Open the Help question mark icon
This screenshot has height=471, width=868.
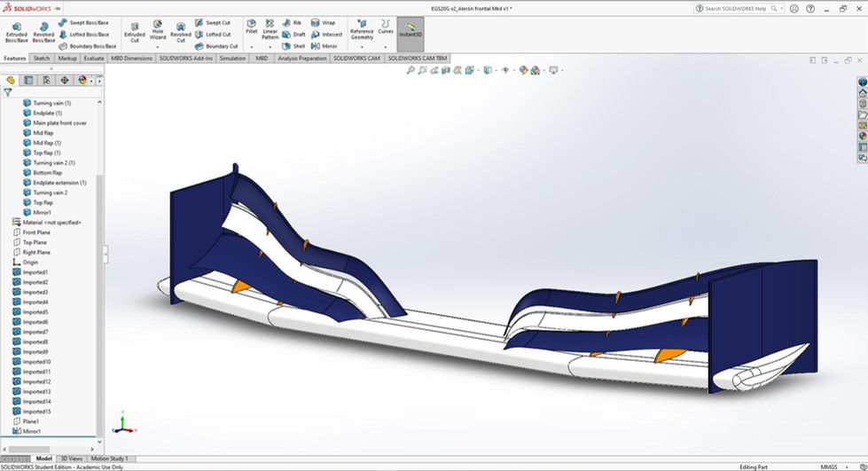tap(810, 8)
